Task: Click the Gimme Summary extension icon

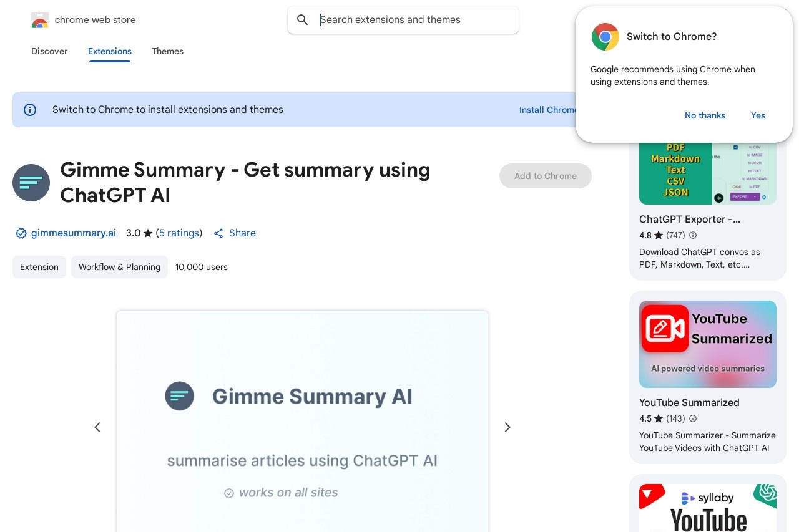Action: [31, 183]
